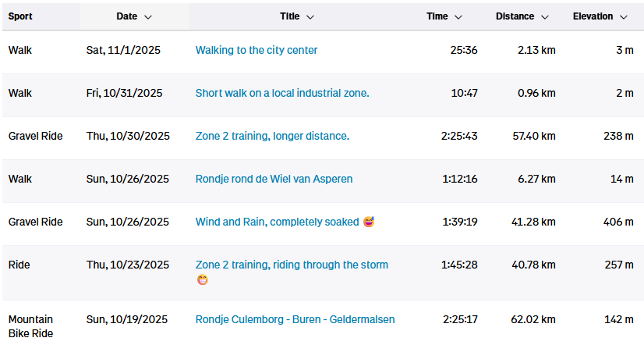Click the grinning emoji below the storm ride title
This screenshot has width=644, height=345.
(x=202, y=279)
